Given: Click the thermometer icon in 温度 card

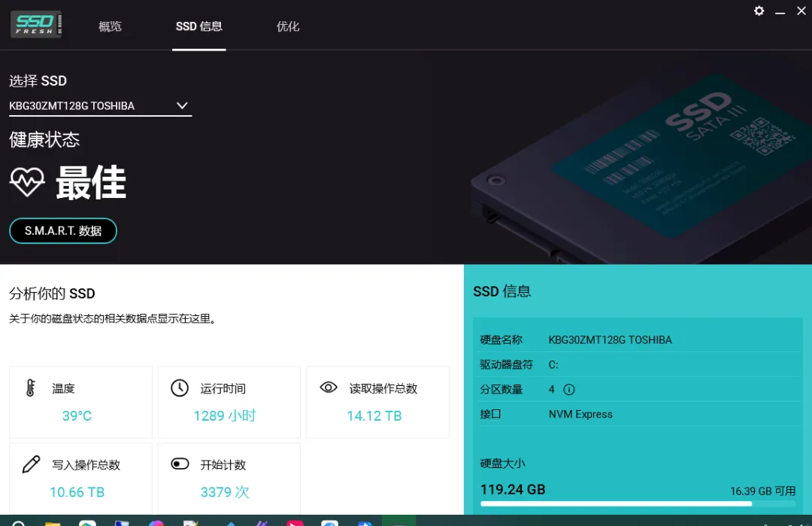Looking at the screenshot, I should tap(31, 388).
